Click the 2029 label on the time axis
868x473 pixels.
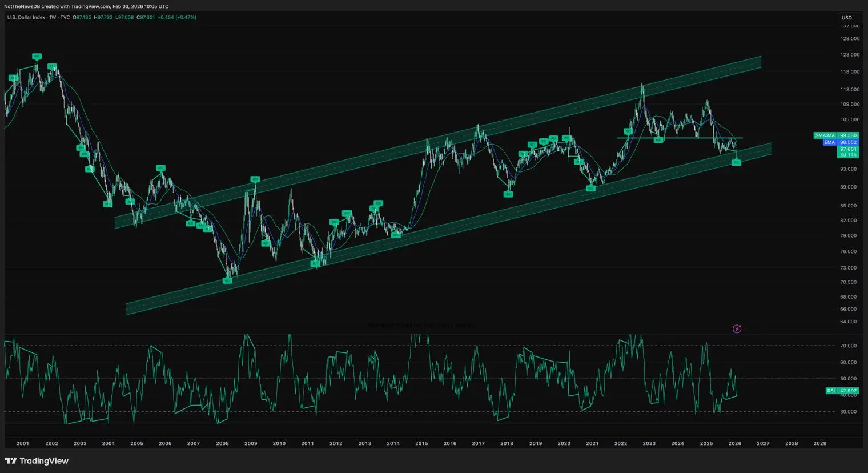(820, 443)
